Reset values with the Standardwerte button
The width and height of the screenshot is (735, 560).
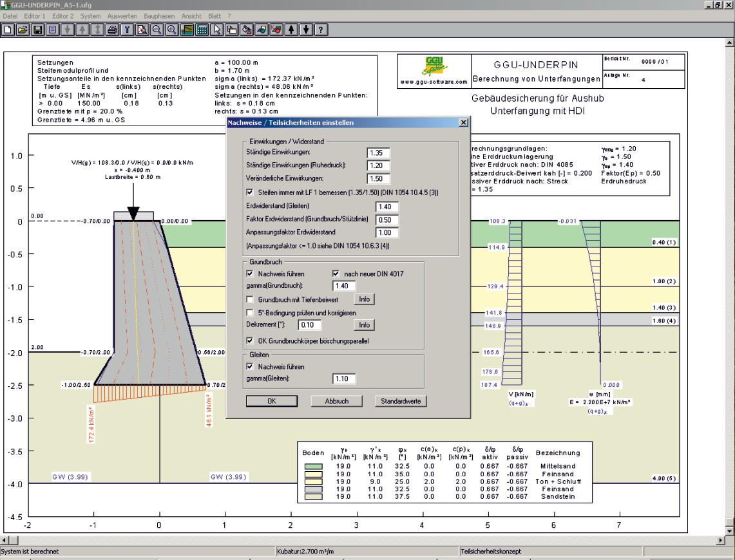click(x=401, y=401)
